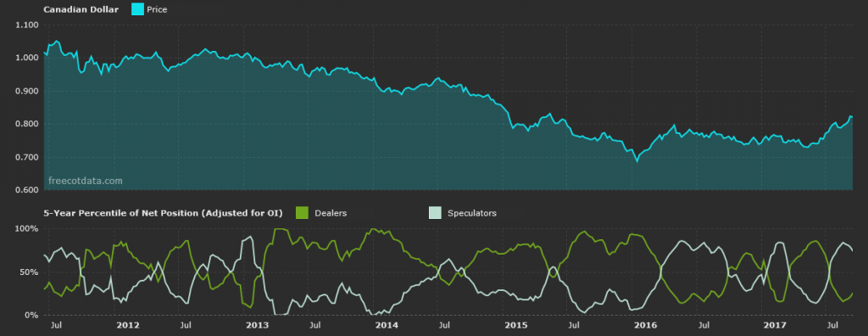Click the 100% percentile axis label
This screenshot has width=868, height=336.
27,229
